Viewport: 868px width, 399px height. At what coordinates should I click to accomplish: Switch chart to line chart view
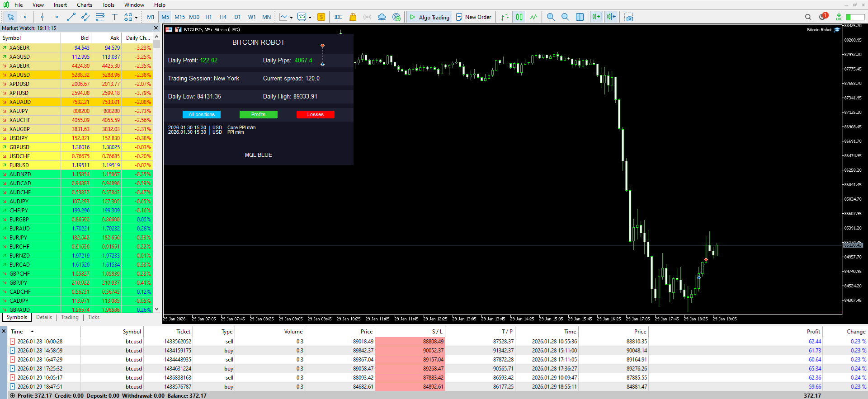pos(534,17)
